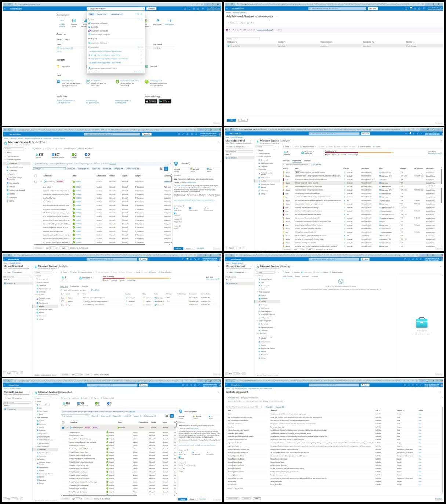Open Microsoft Defender for Cloud icon under Tools

coord(117,81)
